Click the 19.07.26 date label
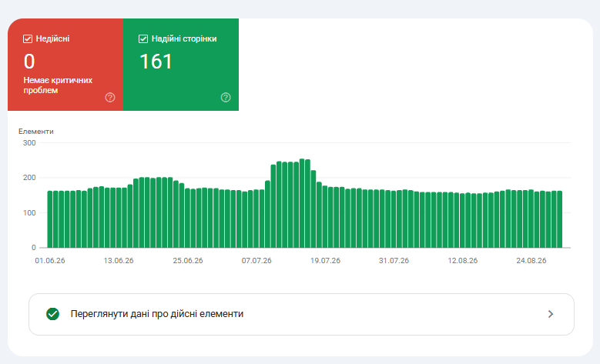Screen dimensions: 600x364 tap(325, 261)
